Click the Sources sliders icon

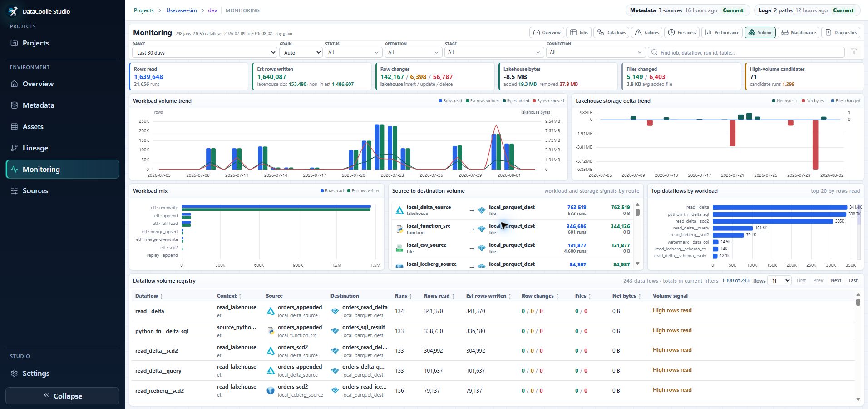14,191
